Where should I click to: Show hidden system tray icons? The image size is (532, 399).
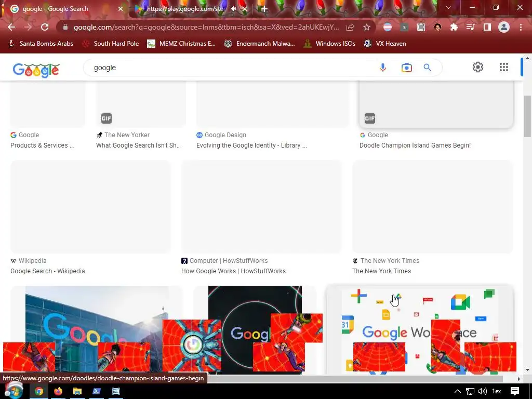pyautogui.click(x=458, y=392)
